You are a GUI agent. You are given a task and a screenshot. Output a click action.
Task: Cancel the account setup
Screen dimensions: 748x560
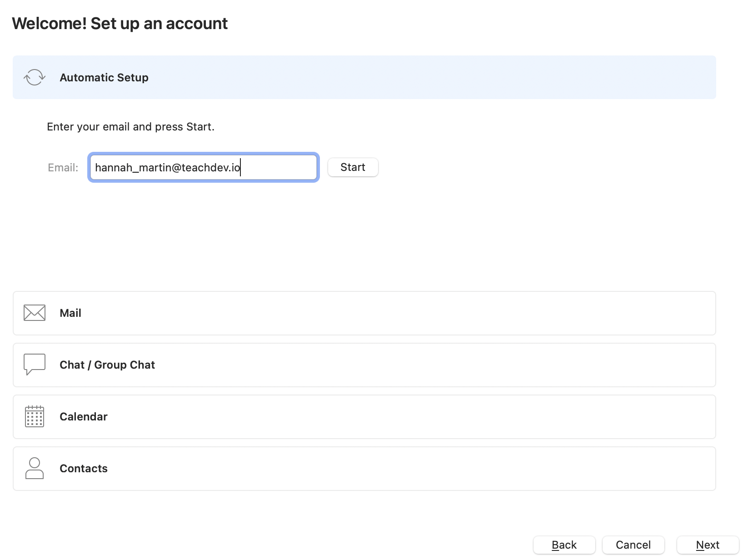[x=633, y=545]
